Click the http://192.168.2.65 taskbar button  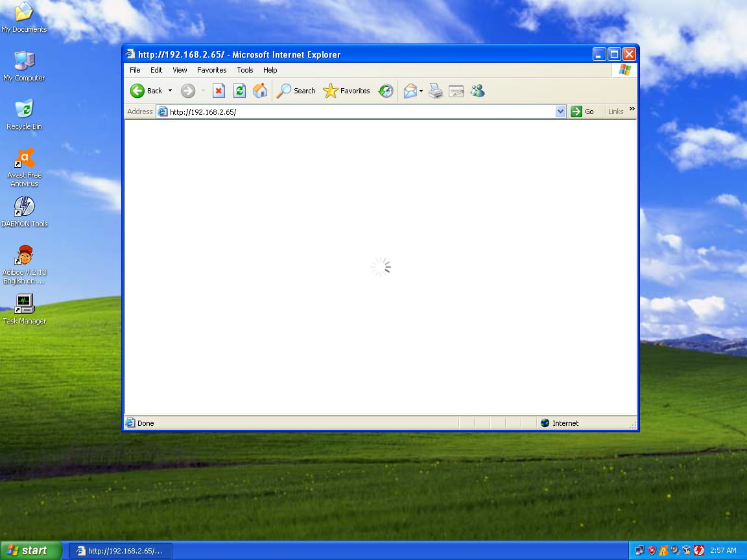[x=121, y=551]
